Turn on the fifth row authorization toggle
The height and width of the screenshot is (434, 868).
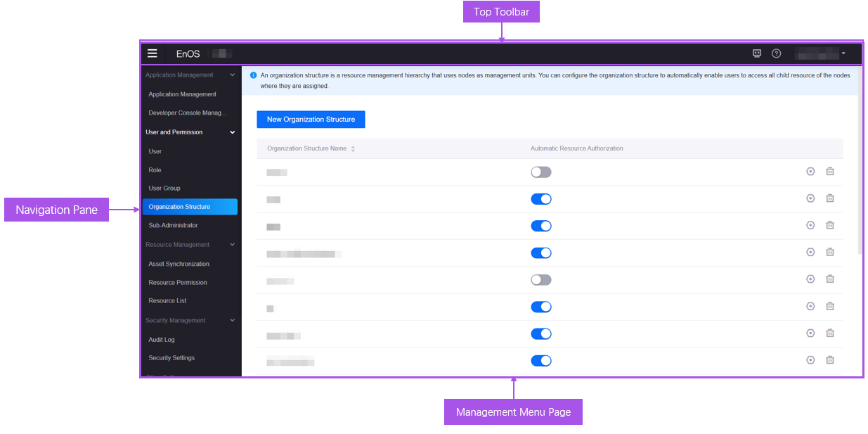540,280
